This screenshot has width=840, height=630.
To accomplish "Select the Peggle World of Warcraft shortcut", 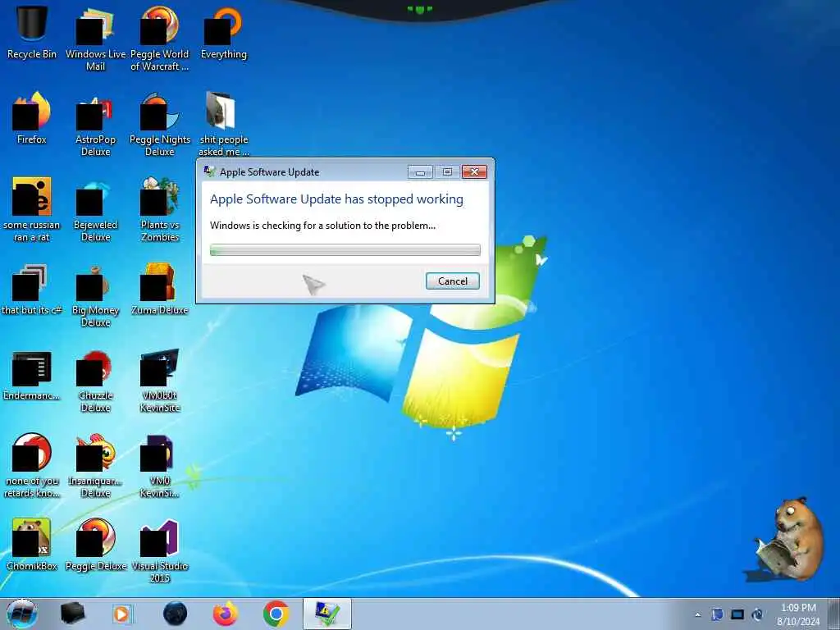I will click(160, 38).
